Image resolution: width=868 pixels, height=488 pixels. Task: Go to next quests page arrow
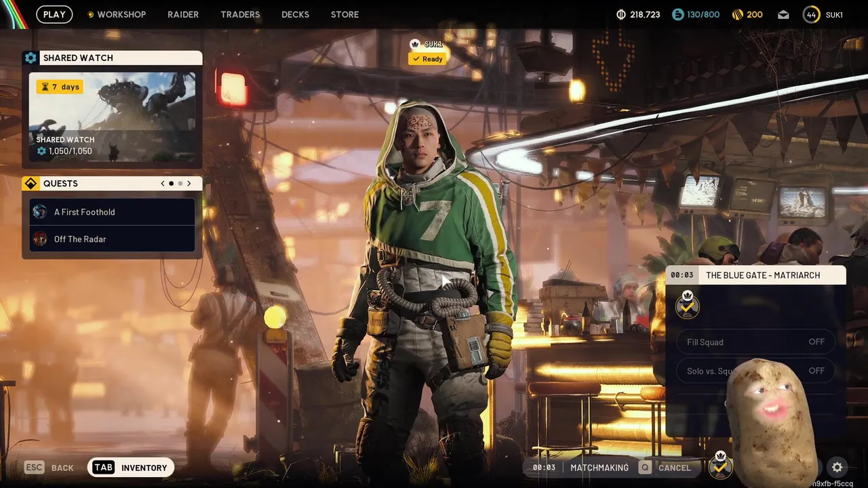click(189, 184)
